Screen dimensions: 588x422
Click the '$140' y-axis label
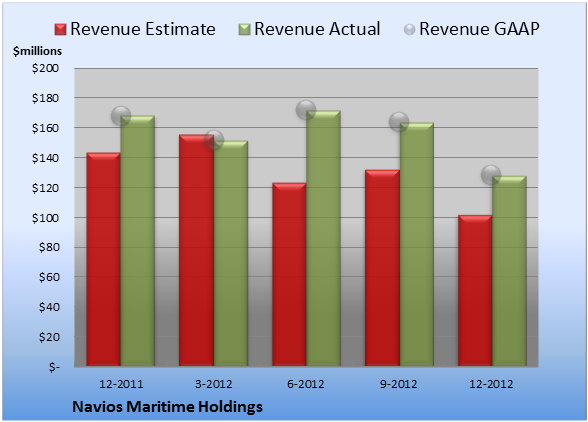[45, 158]
